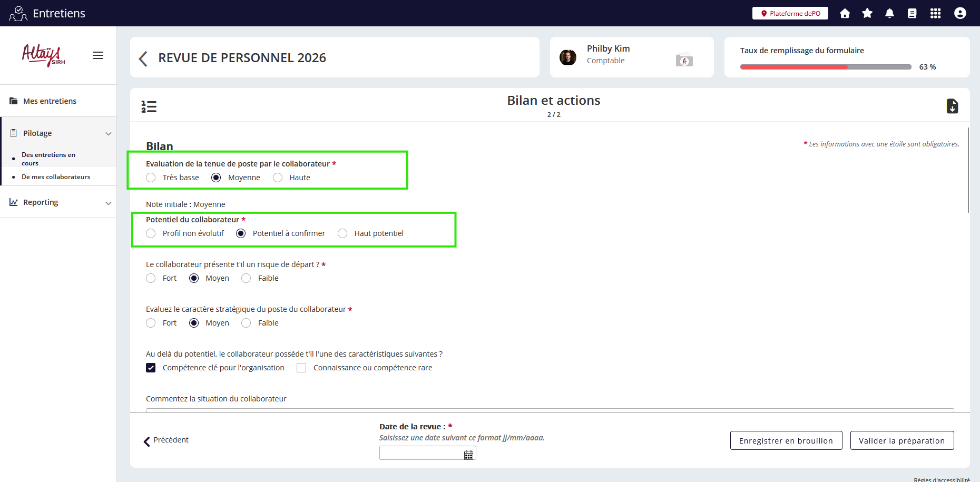980x482 pixels.
Task: Check 'Connaissance ou compétence rare' box
Action: [301, 368]
